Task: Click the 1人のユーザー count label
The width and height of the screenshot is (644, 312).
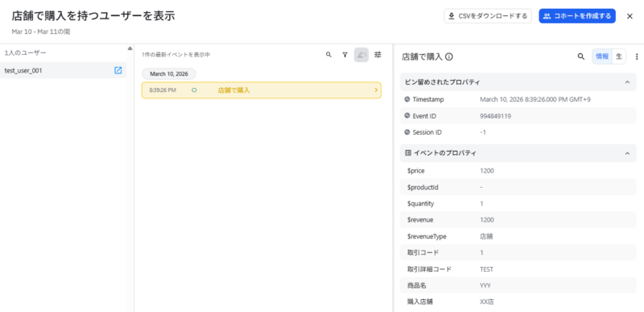Action: (26, 53)
